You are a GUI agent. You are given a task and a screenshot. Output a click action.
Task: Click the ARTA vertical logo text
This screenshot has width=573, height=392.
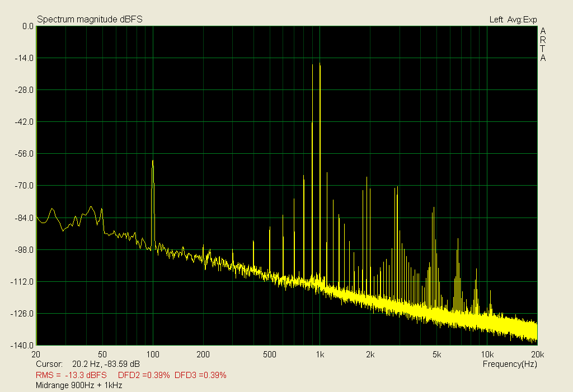[543, 45]
